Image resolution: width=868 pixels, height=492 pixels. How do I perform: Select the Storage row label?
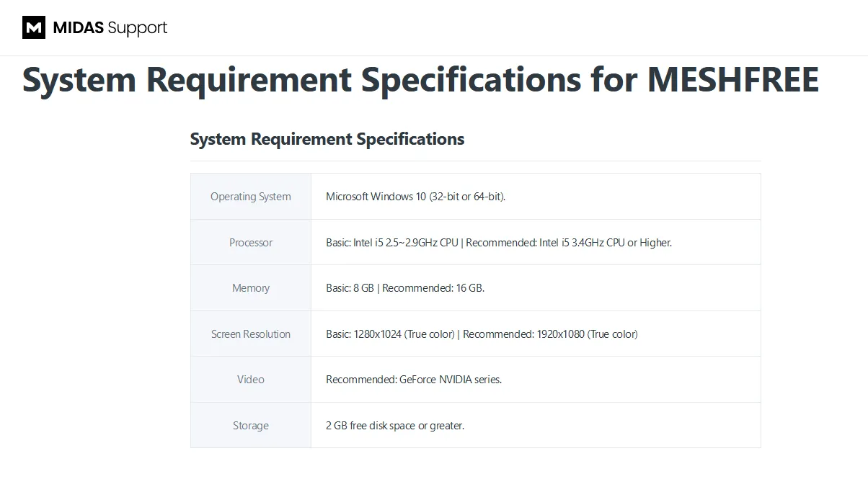pos(251,426)
